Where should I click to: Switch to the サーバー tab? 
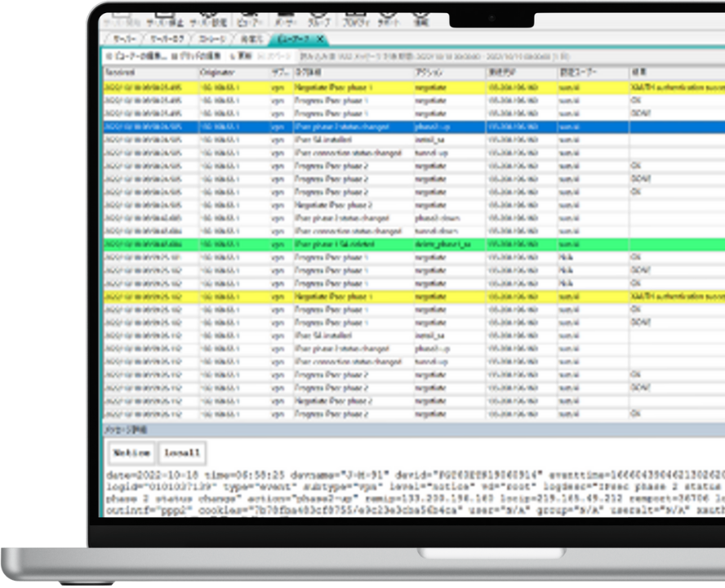124,39
